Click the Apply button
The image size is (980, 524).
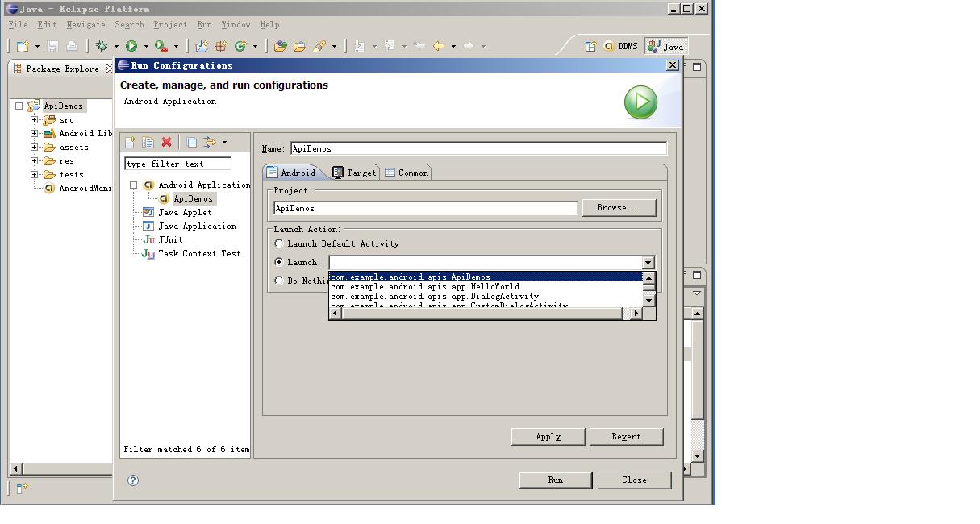tap(548, 437)
